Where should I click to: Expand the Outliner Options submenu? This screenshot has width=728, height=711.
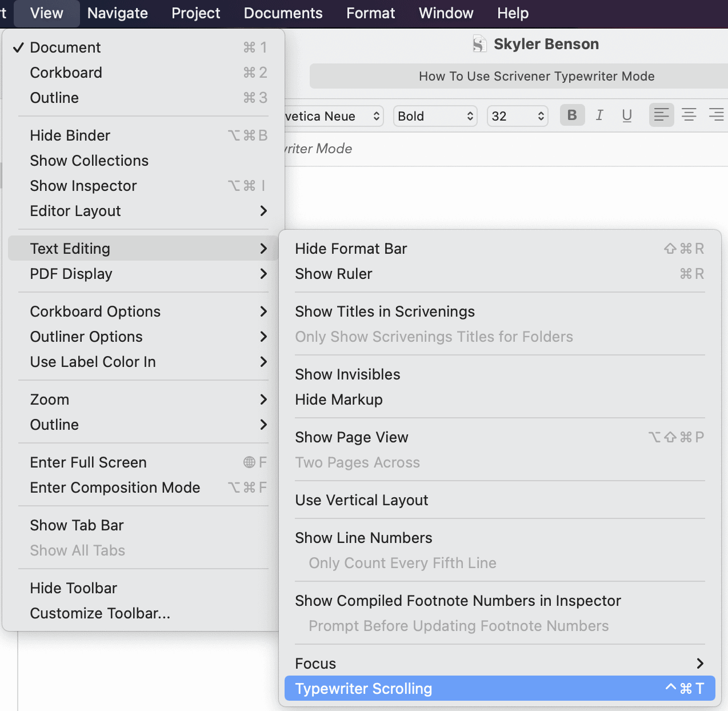click(x=143, y=337)
